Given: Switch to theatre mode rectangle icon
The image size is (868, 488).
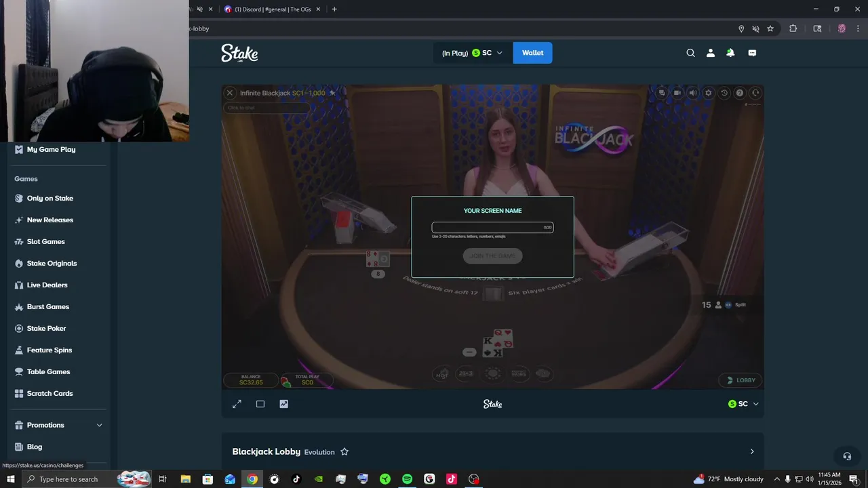Looking at the screenshot, I should [260, 404].
